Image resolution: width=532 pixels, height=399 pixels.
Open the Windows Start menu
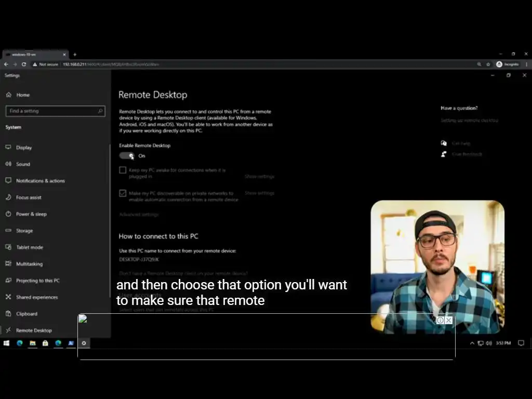(x=6, y=343)
